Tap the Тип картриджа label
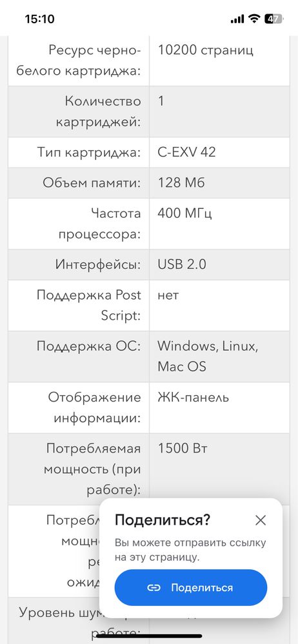Image resolution: width=298 pixels, height=644 pixels. coord(89,152)
